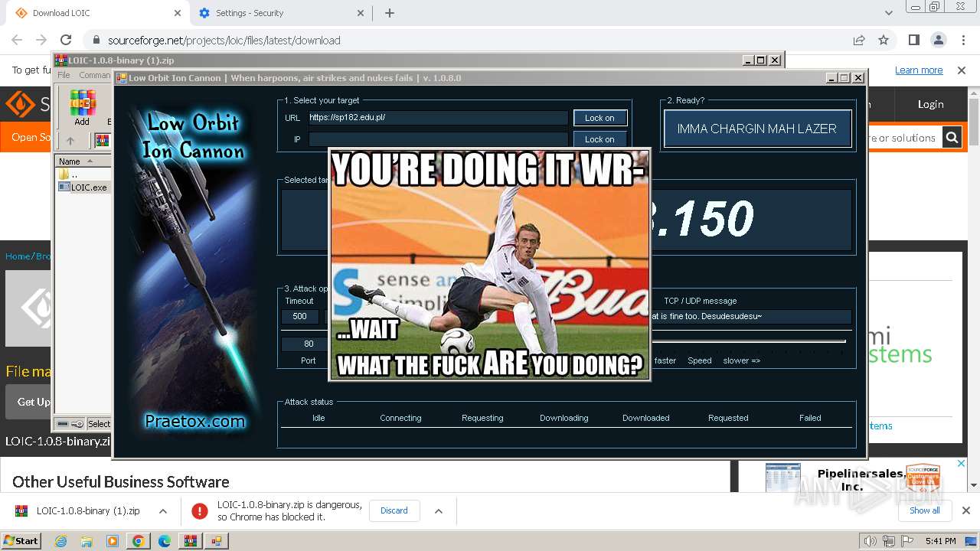Viewport: 980px width, 551px height.
Task: Click Lock on beside the IP field
Action: point(599,139)
